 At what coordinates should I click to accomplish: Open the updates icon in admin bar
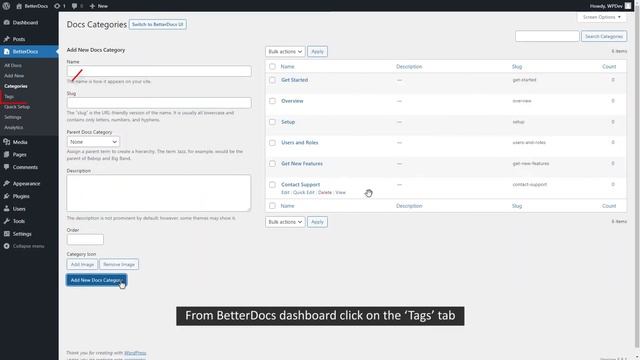coord(57,6)
